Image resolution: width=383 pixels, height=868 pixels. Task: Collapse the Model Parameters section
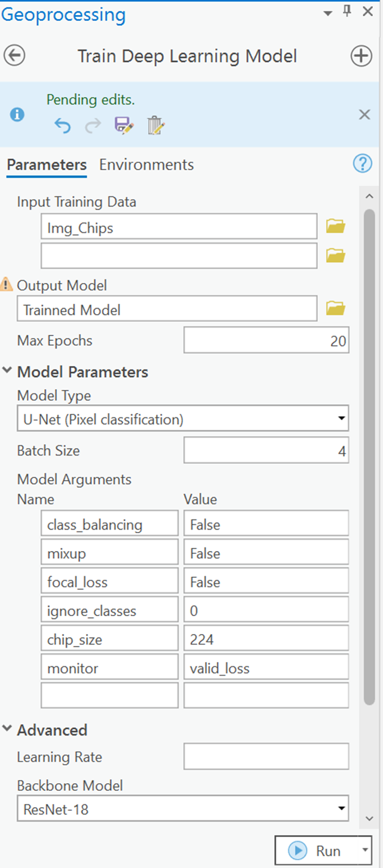click(x=7, y=371)
